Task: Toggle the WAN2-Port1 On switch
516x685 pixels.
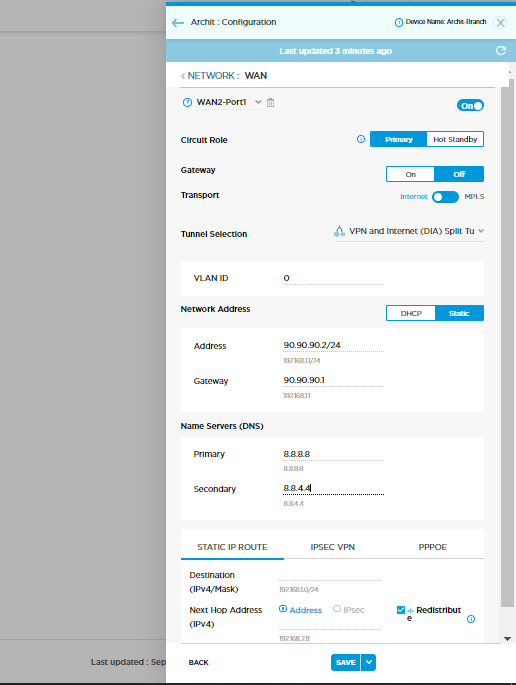Action: click(x=470, y=105)
